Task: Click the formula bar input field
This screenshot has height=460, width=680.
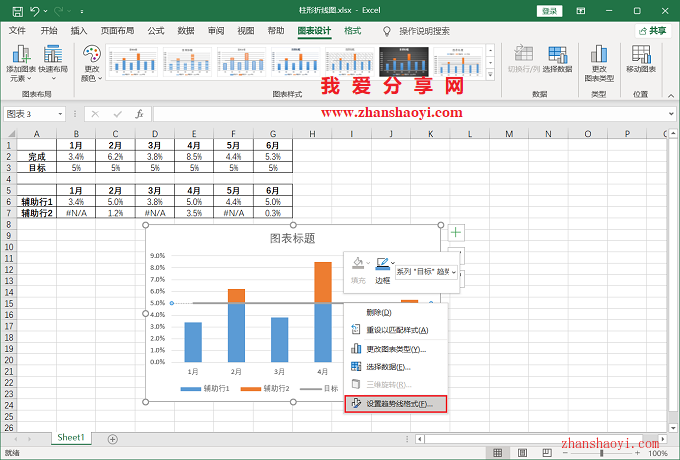Action: point(410,114)
